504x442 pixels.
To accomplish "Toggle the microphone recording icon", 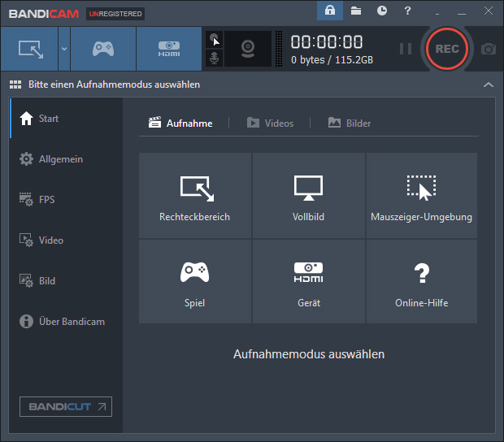I will coord(215,58).
